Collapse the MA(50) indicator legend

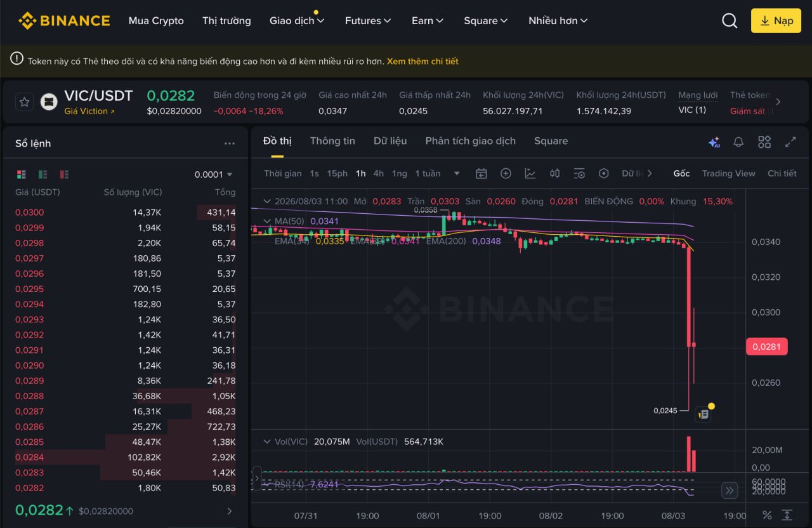[x=266, y=221]
